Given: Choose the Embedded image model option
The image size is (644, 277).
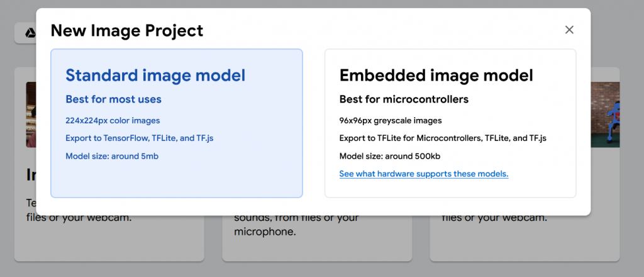Looking at the screenshot, I should point(450,123).
